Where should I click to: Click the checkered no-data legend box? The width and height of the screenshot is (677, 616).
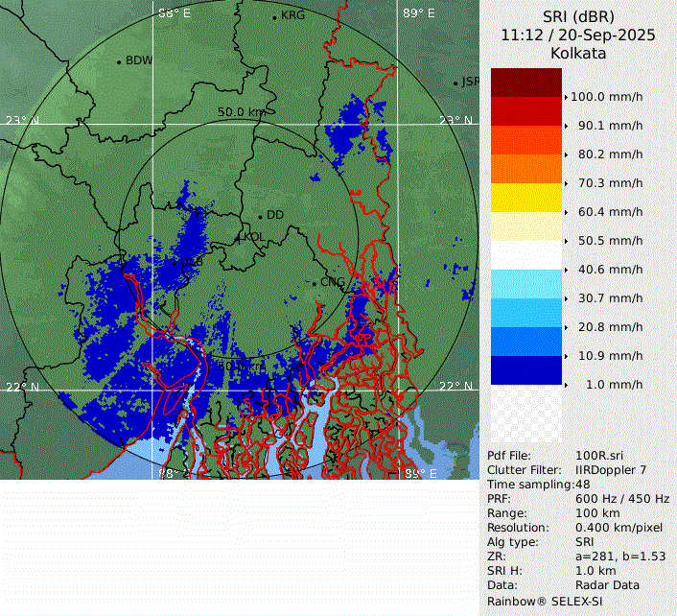(526, 414)
